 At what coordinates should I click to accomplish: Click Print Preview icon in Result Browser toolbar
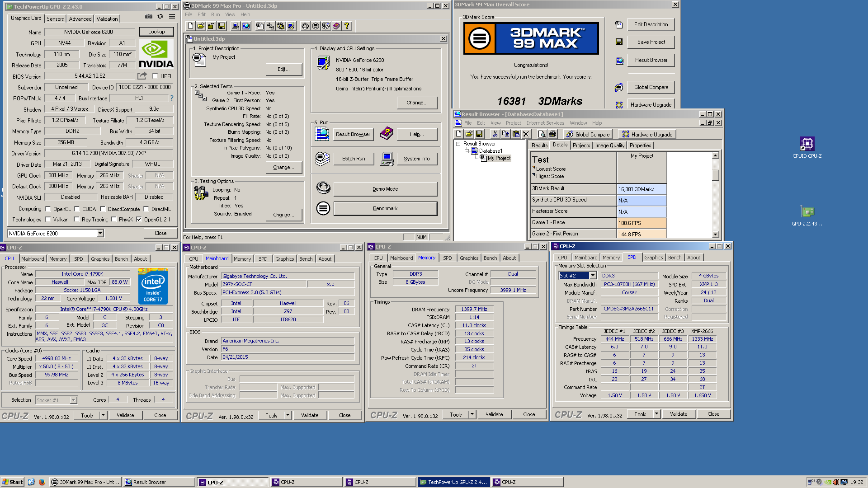[x=542, y=134]
